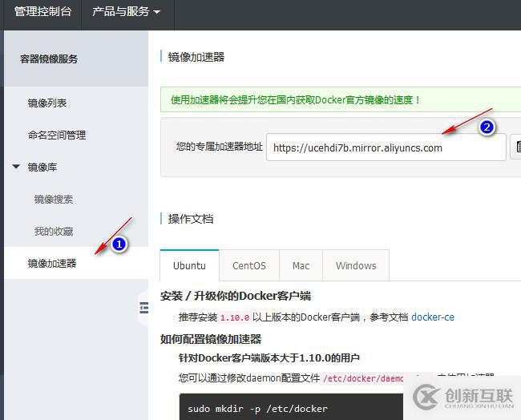Expand the 产品与服务 dropdown menu
The image size is (521, 420).
point(126,12)
